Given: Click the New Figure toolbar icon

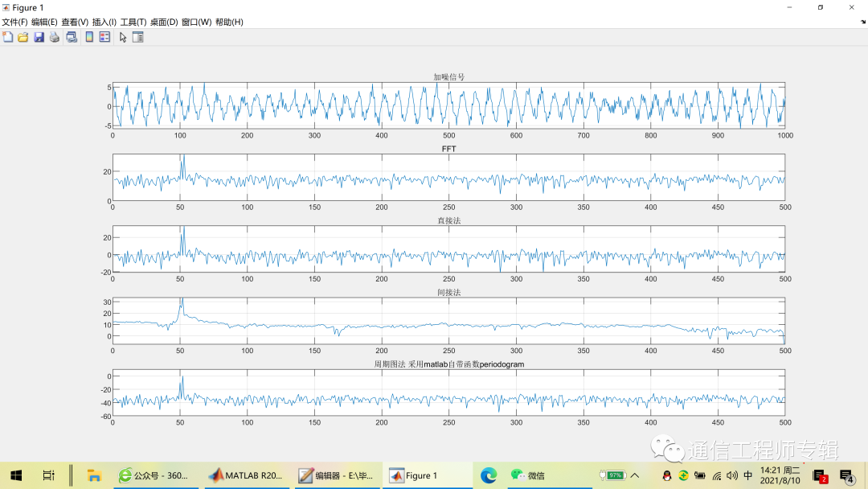Looking at the screenshot, I should pyautogui.click(x=8, y=37).
